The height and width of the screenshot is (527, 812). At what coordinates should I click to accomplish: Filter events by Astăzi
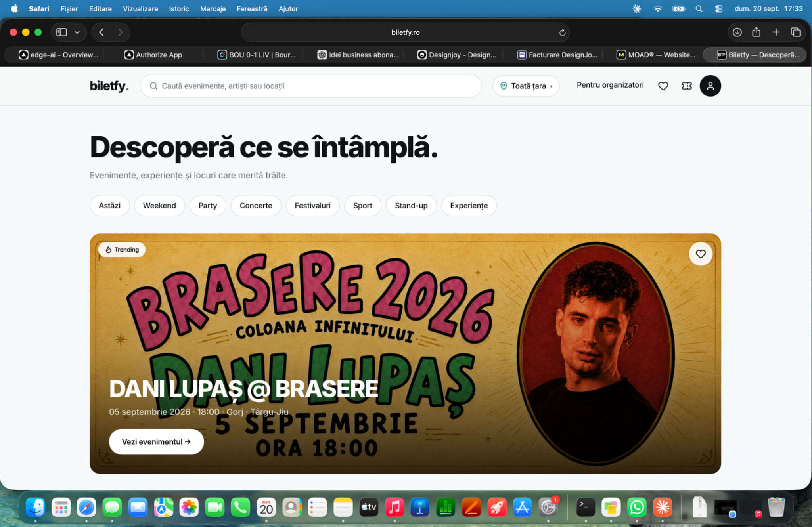tap(109, 206)
